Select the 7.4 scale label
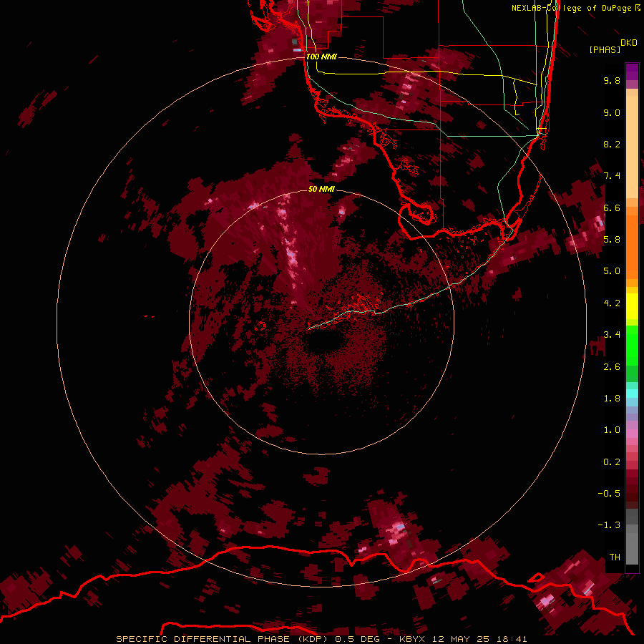Screen dimensions: 644x644 pos(612,176)
